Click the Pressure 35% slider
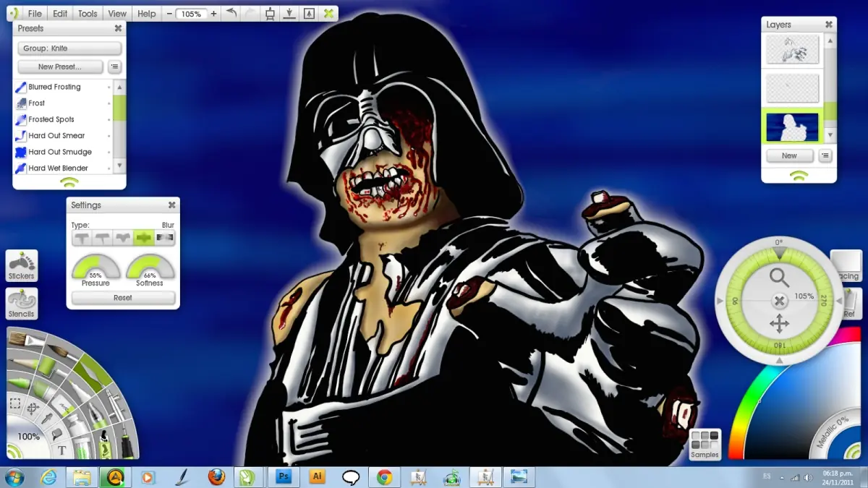868x488 pixels. [x=96, y=265]
